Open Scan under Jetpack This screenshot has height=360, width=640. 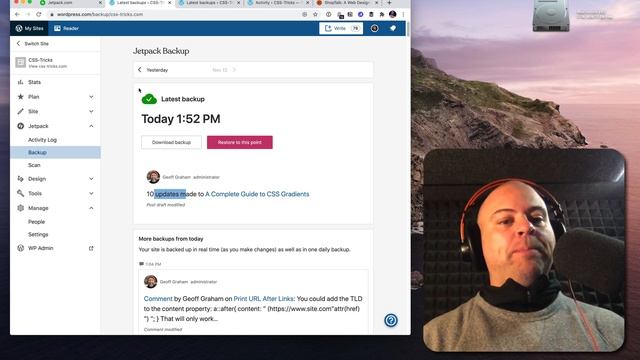pyautogui.click(x=34, y=165)
